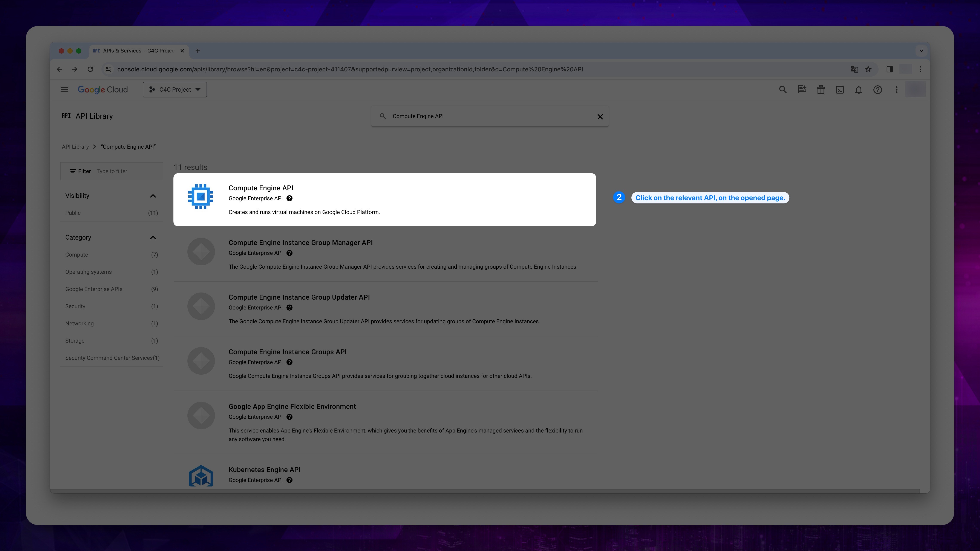The image size is (980, 551).
Task: Click the Compute Engine API chip icon
Action: coord(201,197)
